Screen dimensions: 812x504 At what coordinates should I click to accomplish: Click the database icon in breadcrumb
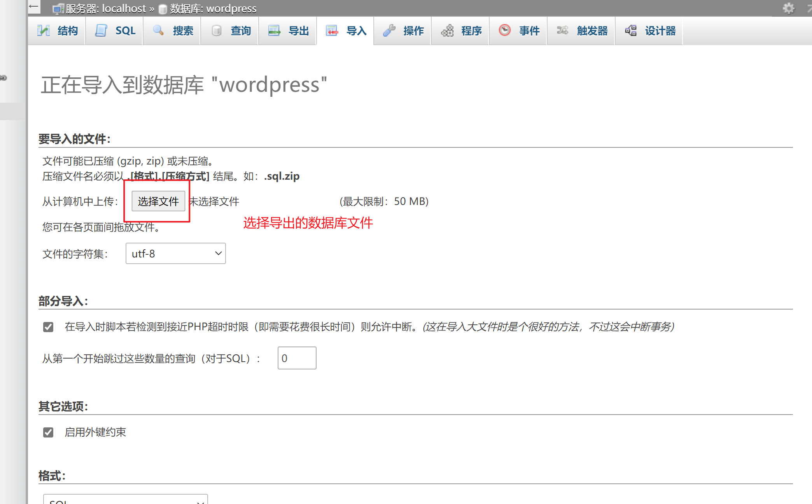(x=163, y=9)
